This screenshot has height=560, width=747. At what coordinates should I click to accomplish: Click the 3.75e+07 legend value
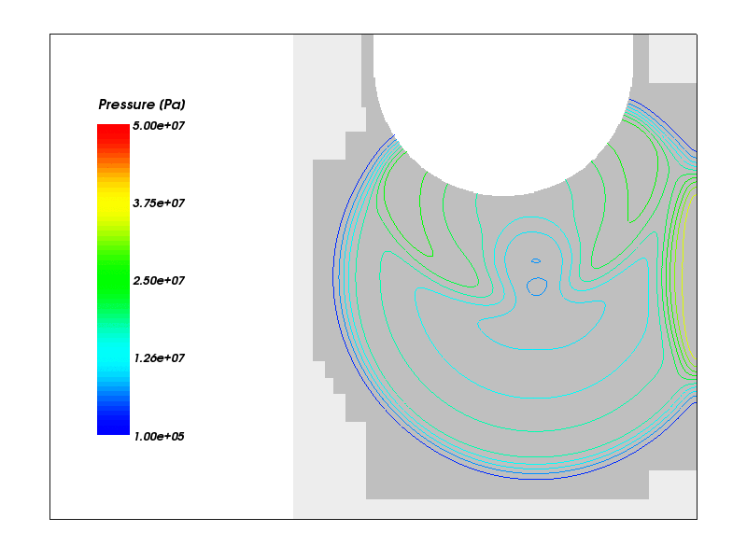pos(158,203)
